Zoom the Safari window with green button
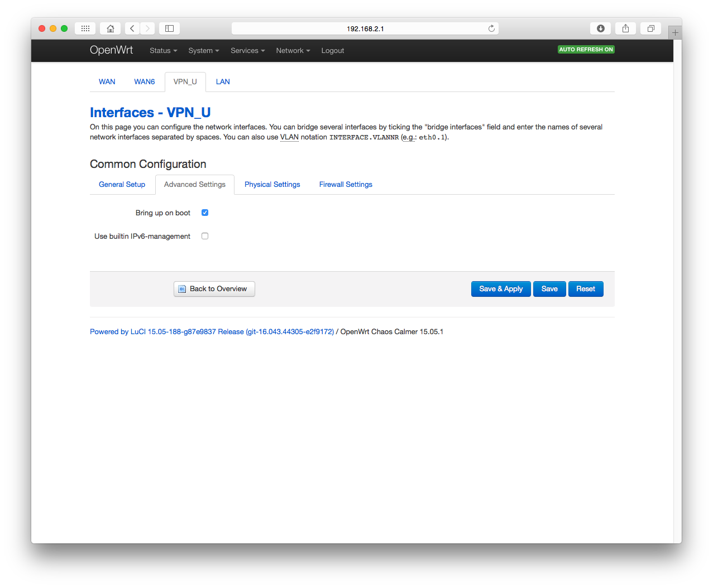713x588 pixels. (64, 28)
